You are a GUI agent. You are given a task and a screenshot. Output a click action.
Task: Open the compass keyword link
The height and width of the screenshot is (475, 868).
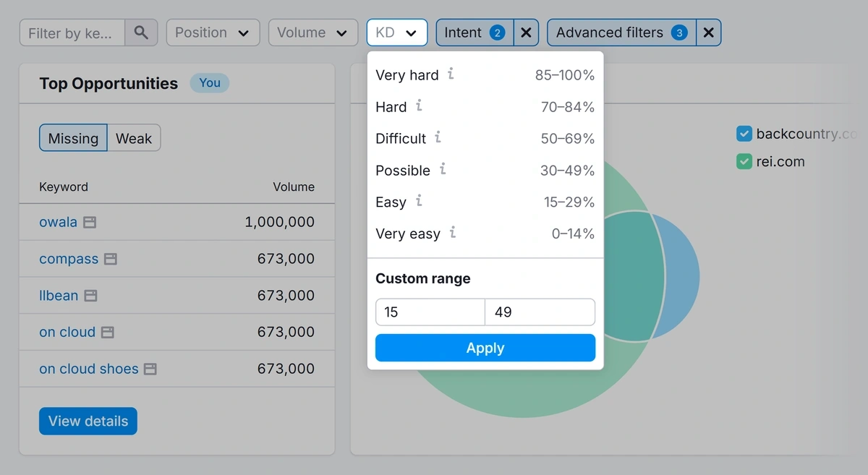coord(69,259)
